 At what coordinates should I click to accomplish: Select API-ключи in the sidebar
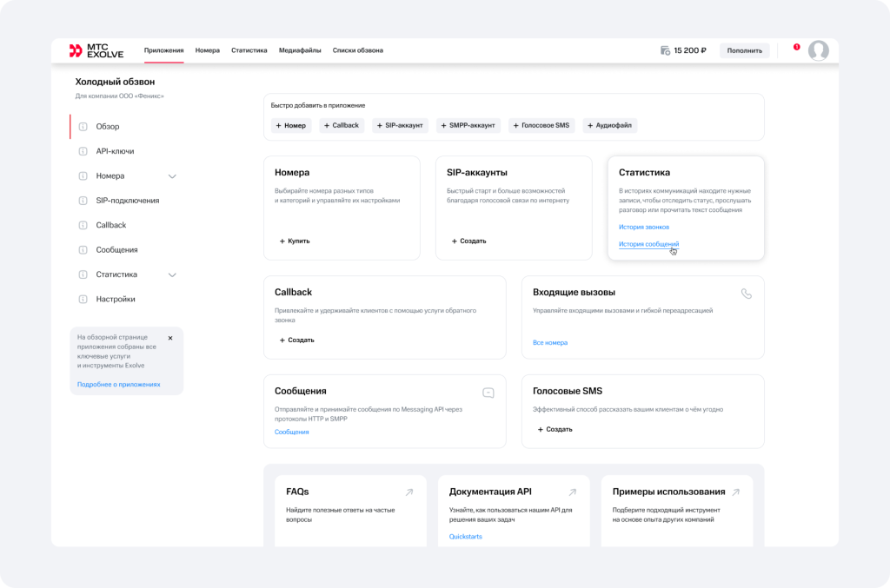point(115,151)
